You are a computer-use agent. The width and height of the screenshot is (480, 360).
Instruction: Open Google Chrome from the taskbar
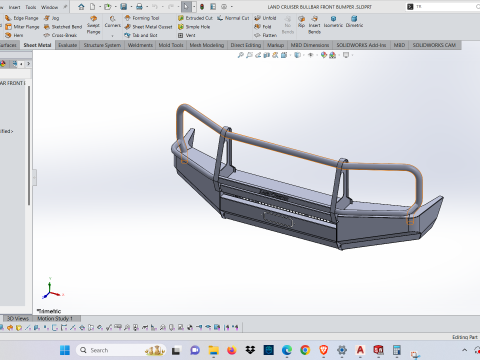[305, 350]
